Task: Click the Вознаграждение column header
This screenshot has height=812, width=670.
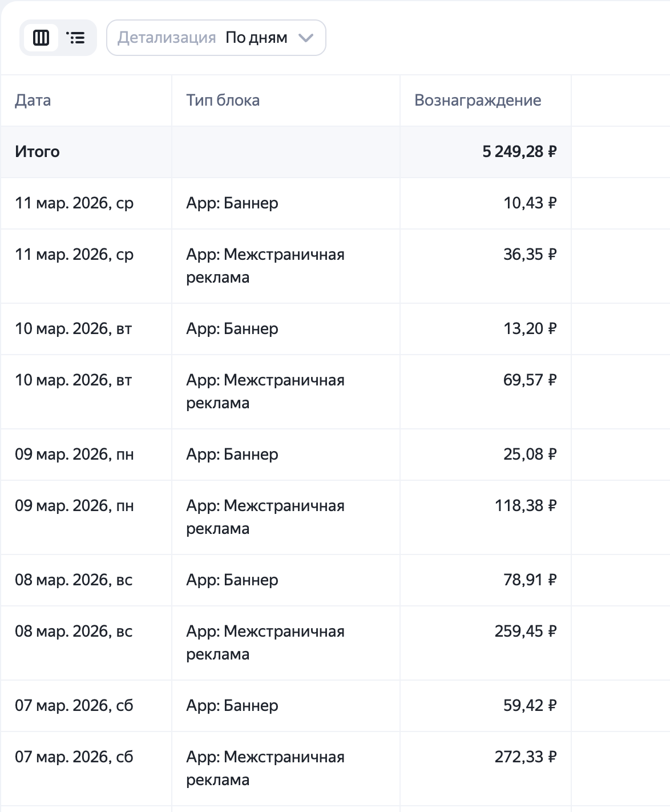Action: (478, 101)
